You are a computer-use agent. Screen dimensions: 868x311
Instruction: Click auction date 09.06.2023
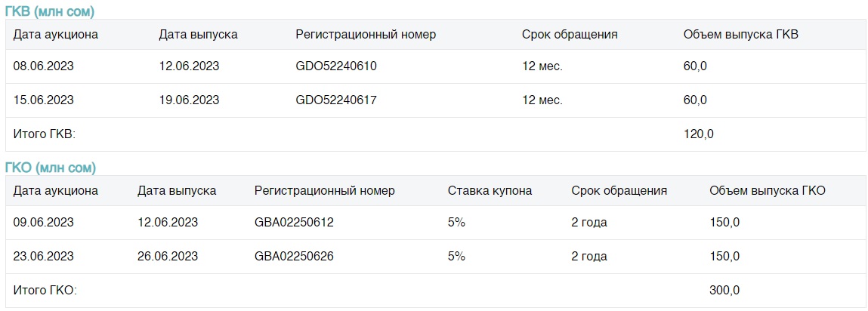[x=44, y=223]
